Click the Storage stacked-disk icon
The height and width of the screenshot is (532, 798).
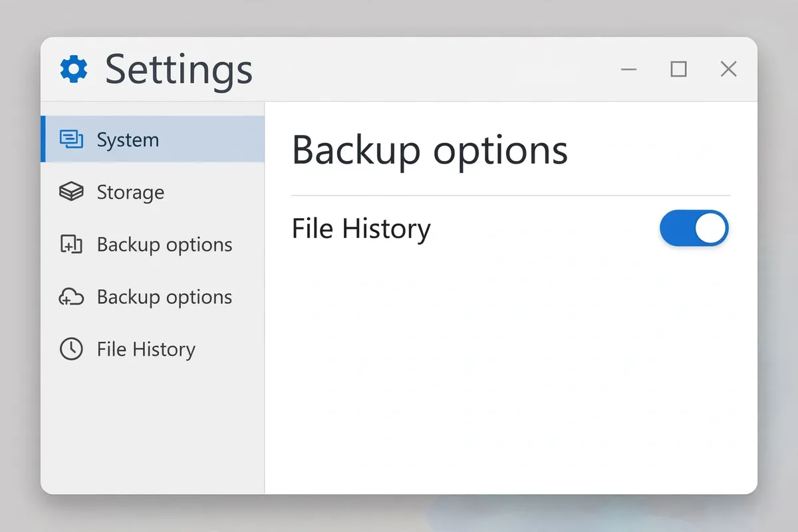click(x=72, y=192)
